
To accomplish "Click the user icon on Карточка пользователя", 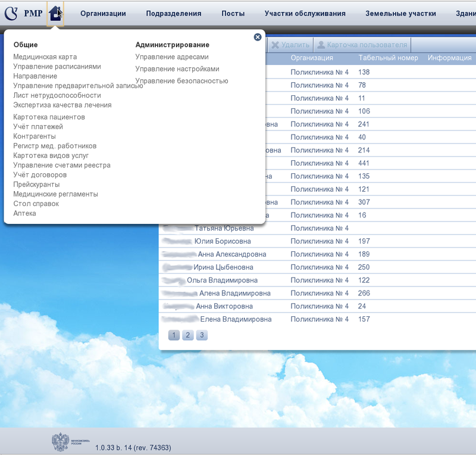I will point(321,45).
